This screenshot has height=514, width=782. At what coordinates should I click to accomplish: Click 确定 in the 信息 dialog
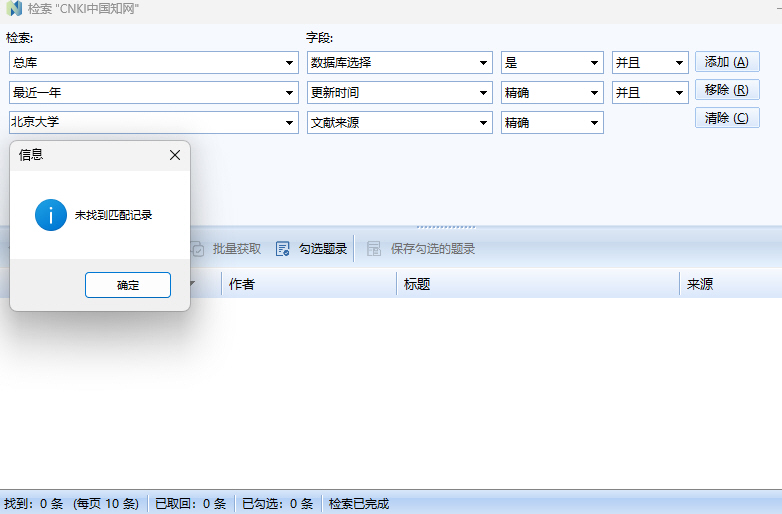[128, 285]
